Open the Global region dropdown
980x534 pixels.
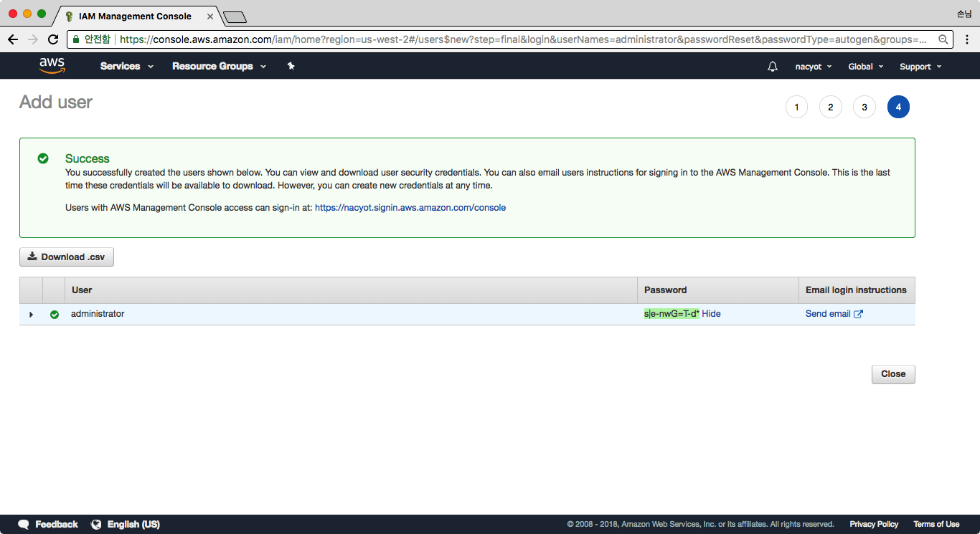(x=865, y=67)
